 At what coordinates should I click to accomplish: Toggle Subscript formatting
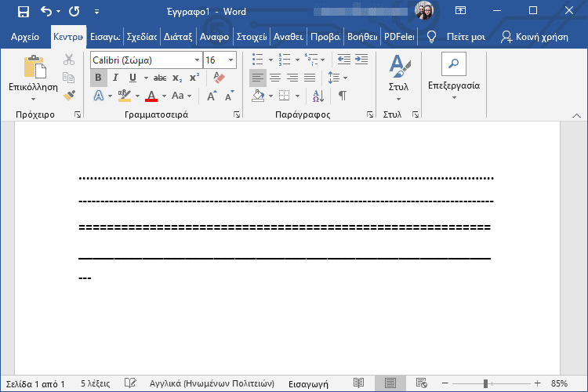pos(177,78)
